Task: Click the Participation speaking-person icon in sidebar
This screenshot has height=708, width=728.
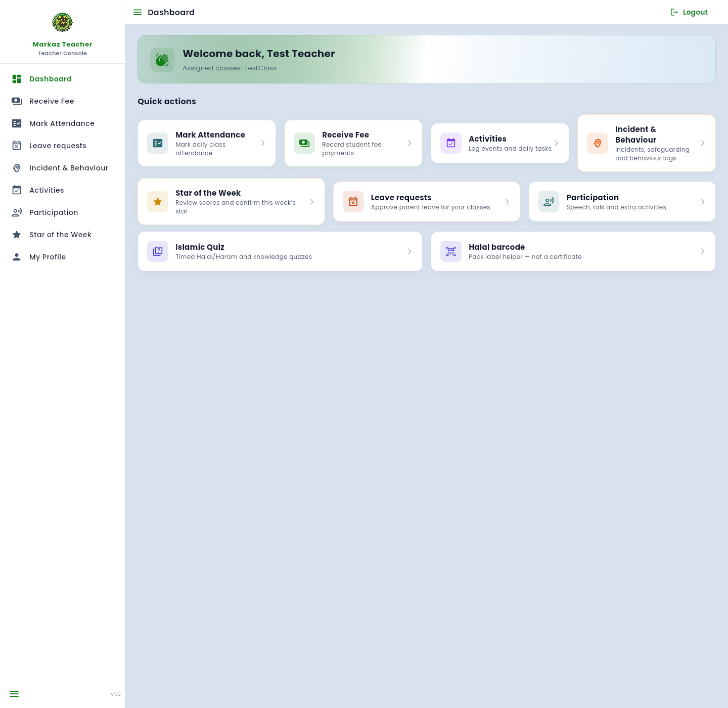Action: coord(17,212)
